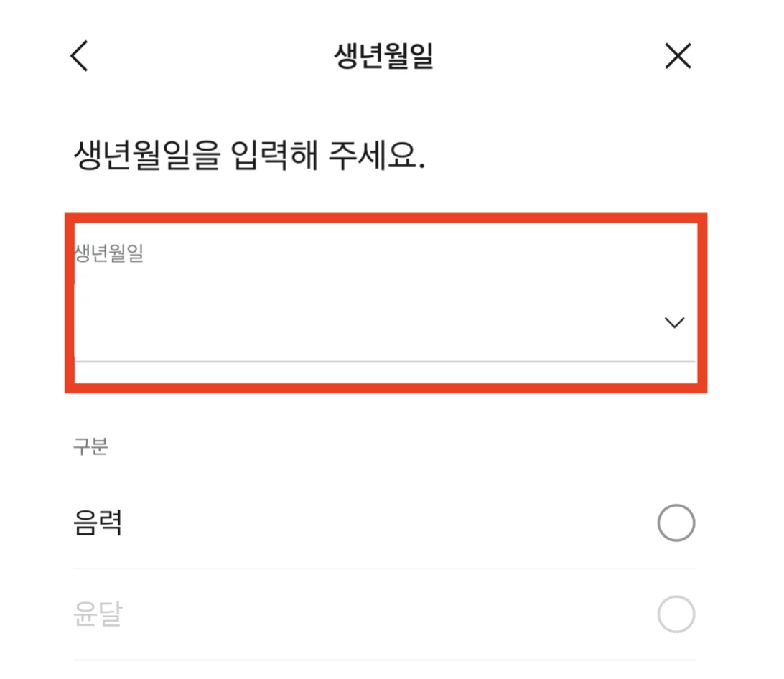Click the 음력 label text
Image resolution: width=784 pixels, height=679 pixels.
(97, 522)
